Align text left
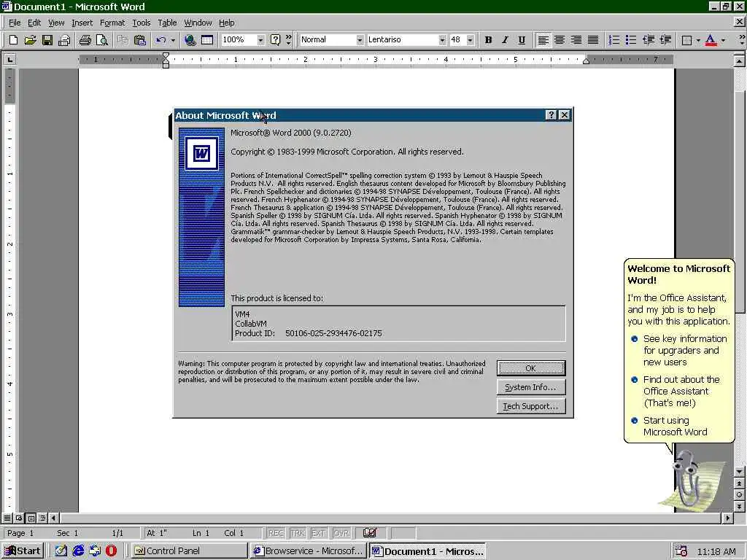 pos(543,40)
